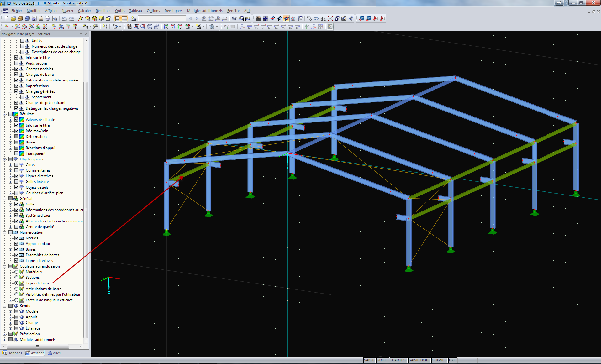Image resolution: width=601 pixels, height=364 pixels.
Task: Show axial force N results icon
Action: [x=249, y=27]
